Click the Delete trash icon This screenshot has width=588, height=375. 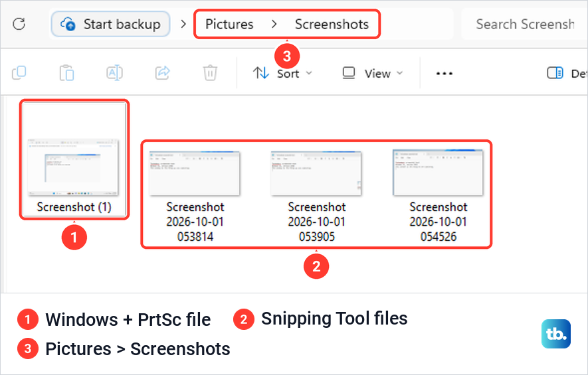pyautogui.click(x=210, y=73)
